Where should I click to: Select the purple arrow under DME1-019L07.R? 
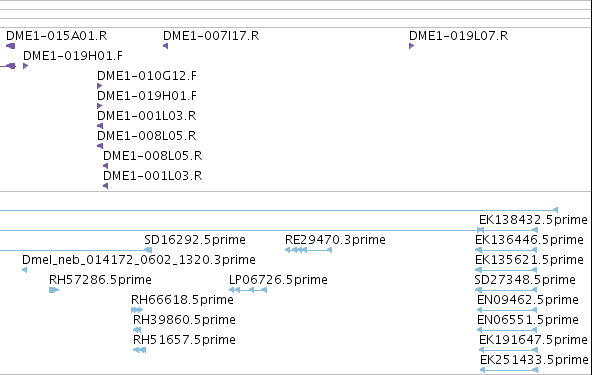[412, 46]
